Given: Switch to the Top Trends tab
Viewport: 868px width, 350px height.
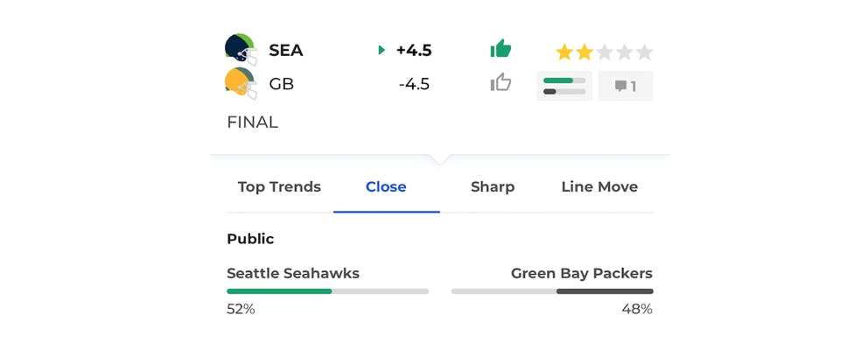Looking at the screenshot, I should (279, 186).
